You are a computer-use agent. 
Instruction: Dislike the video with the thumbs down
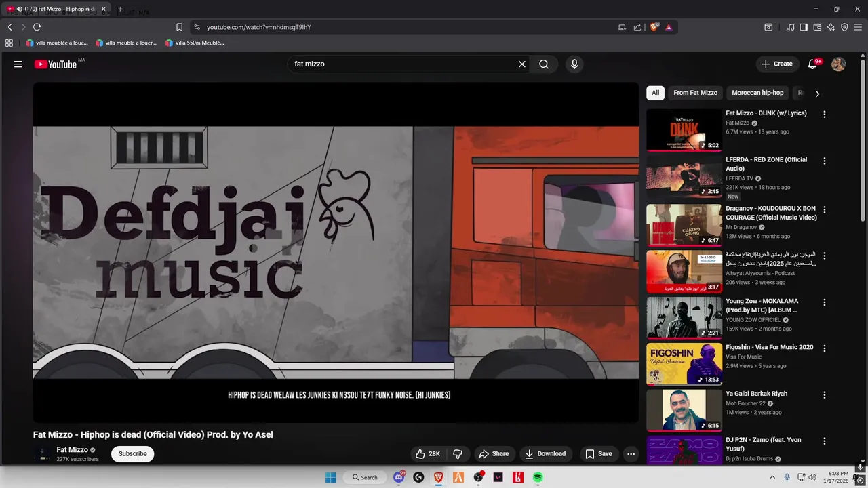tap(458, 453)
